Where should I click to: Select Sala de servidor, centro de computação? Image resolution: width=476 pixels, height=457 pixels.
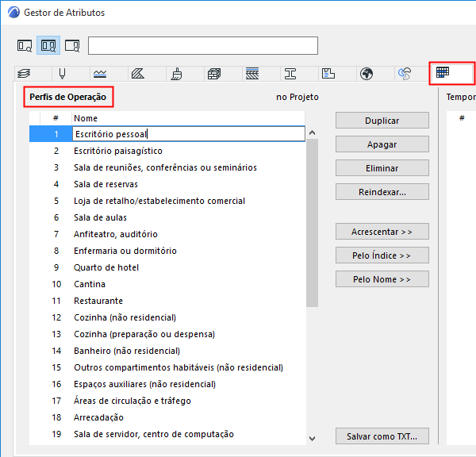(167, 434)
